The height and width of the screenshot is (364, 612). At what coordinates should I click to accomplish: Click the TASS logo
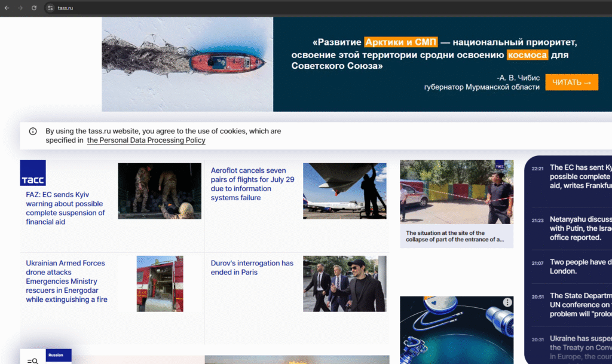tap(33, 173)
